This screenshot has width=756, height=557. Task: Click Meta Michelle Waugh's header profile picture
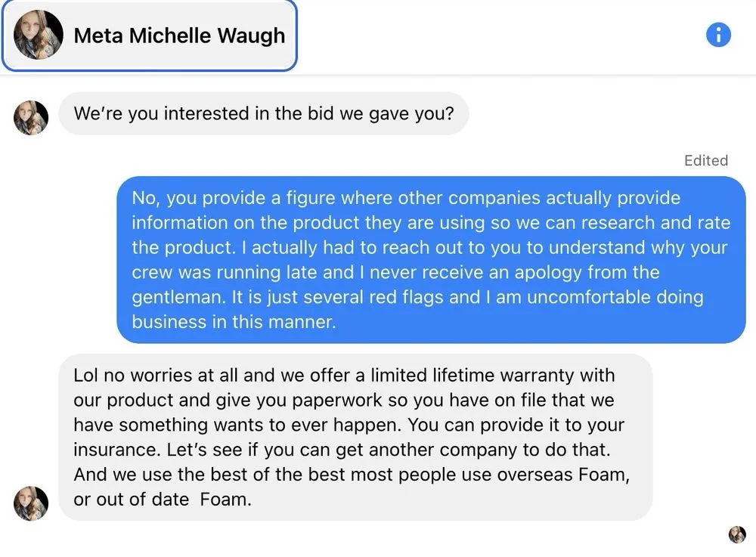pos(38,35)
